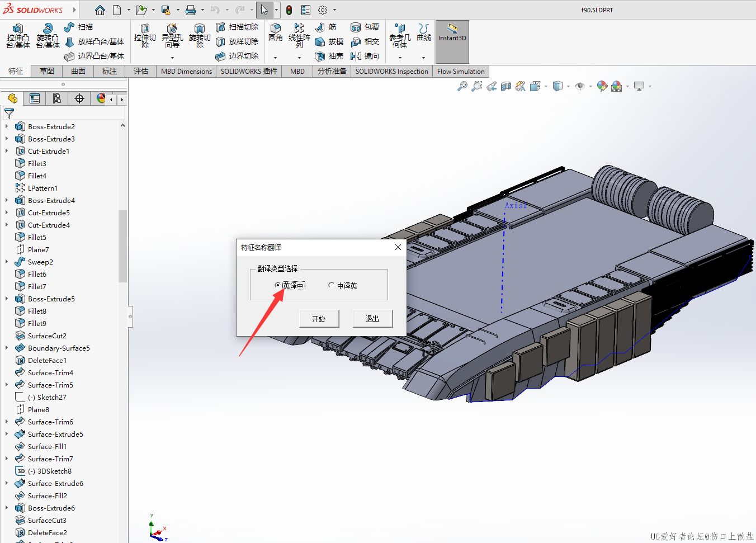The width and height of the screenshot is (756, 543).
Task: Open the dropdown arrow under 圆角
Action: [275, 58]
